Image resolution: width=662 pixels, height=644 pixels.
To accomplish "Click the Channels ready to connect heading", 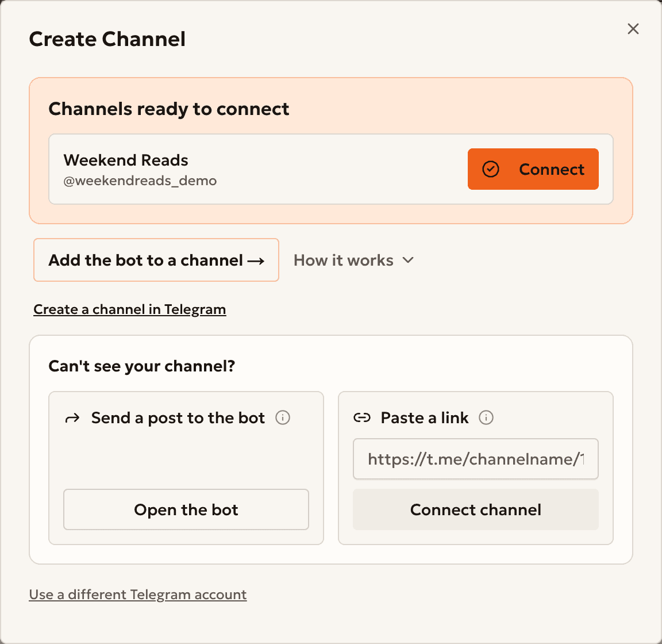I will point(169,109).
